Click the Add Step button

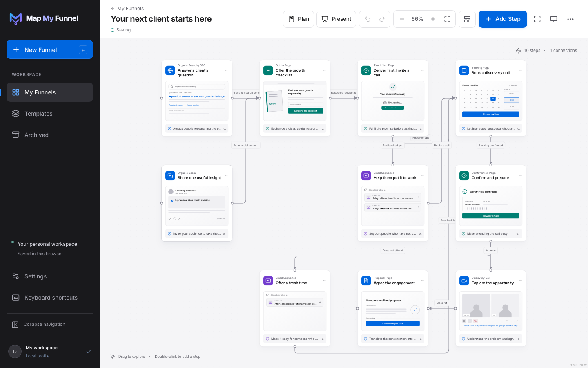point(503,19)
